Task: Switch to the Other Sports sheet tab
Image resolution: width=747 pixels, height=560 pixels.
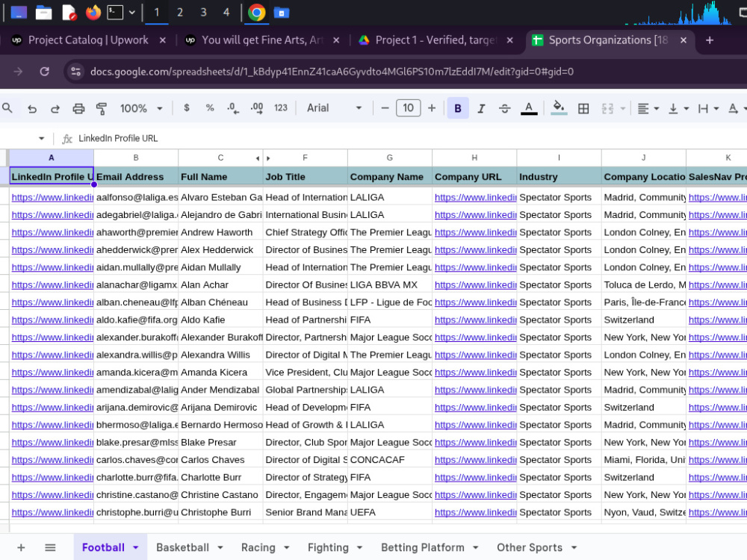Action: [x=530, y=547]
